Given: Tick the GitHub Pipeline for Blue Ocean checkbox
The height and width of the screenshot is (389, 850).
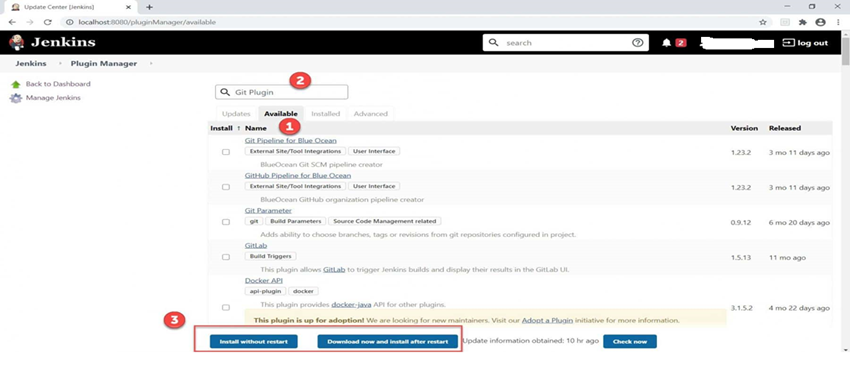Looking at the screenshot, I should [x=226, y=187].
